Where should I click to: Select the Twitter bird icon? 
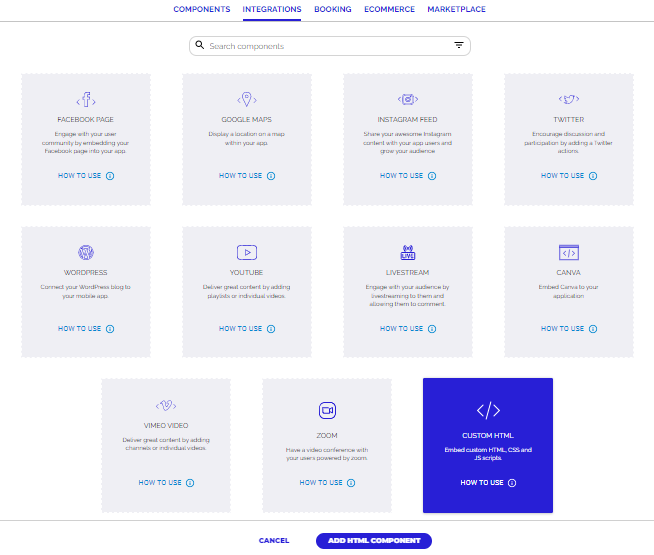(x=569, y=99)
